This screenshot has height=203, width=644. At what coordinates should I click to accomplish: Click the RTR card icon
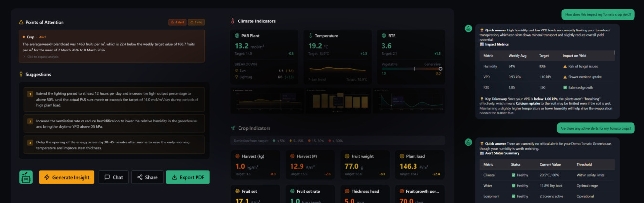click(x=384, y=36)
